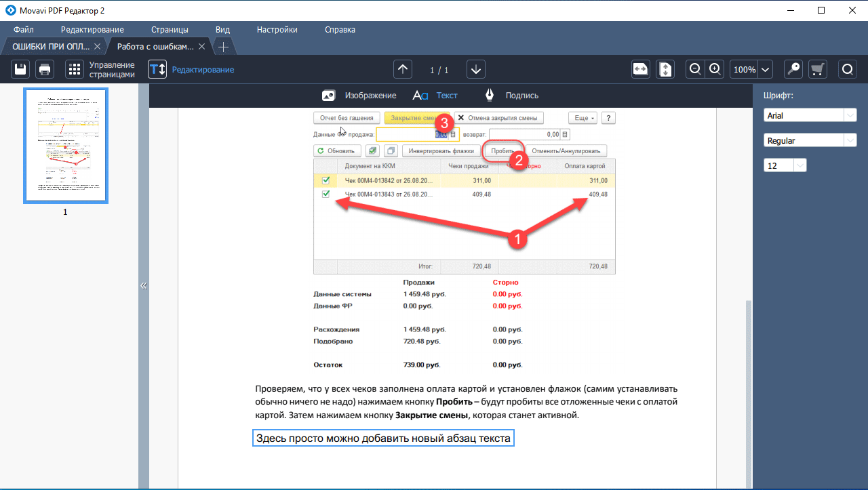Zoom out with the minus magnifier
Screen dimensions: 868x490
(695, 69)
